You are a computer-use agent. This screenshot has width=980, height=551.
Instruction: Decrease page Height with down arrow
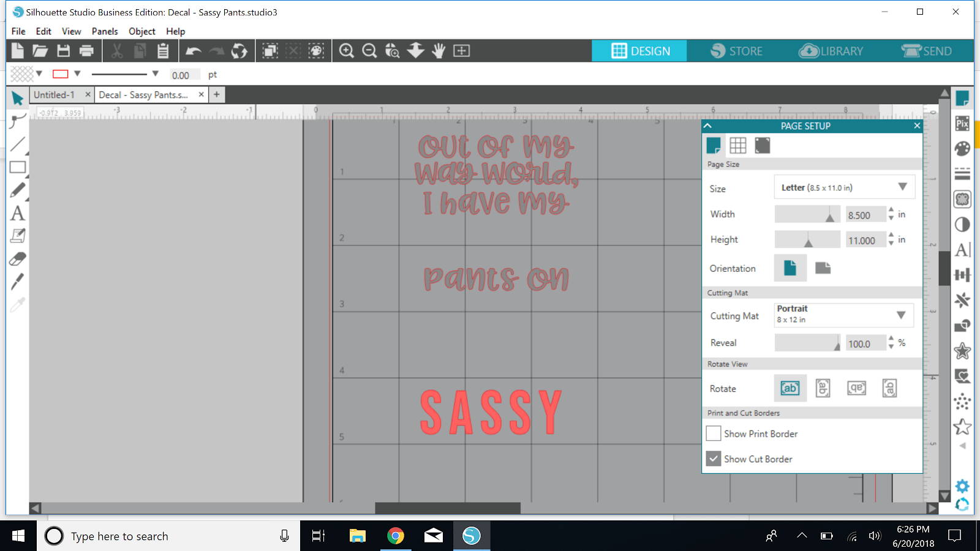[x=891, y=244]
